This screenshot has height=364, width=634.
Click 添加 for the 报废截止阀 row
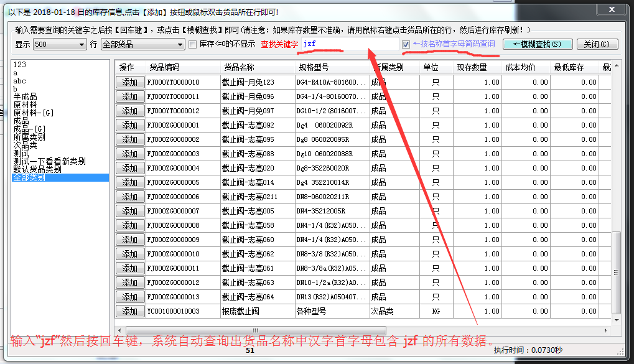(x=129, y=311)
